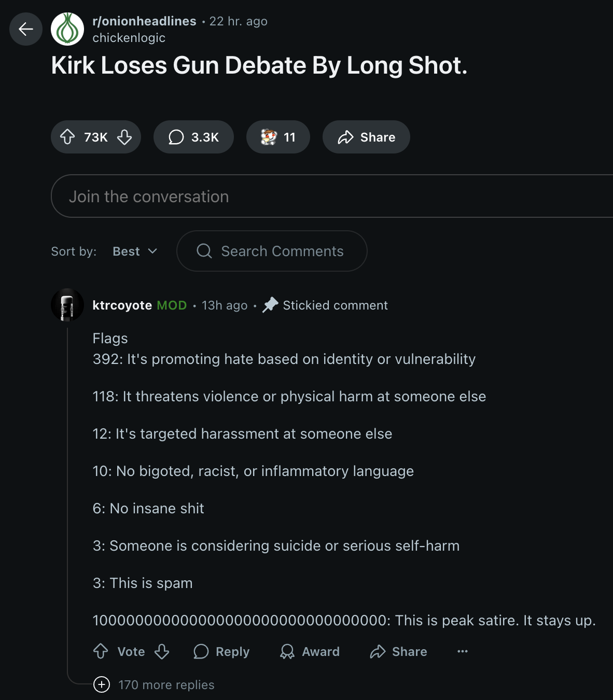Share the post using the Share button
613x700 pixels.
tap(366, 137)
